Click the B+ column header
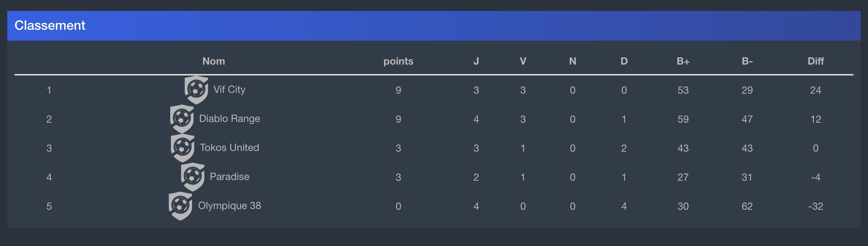Image resolution: width=868 pixels, height=246 pixels. point(683,61)
